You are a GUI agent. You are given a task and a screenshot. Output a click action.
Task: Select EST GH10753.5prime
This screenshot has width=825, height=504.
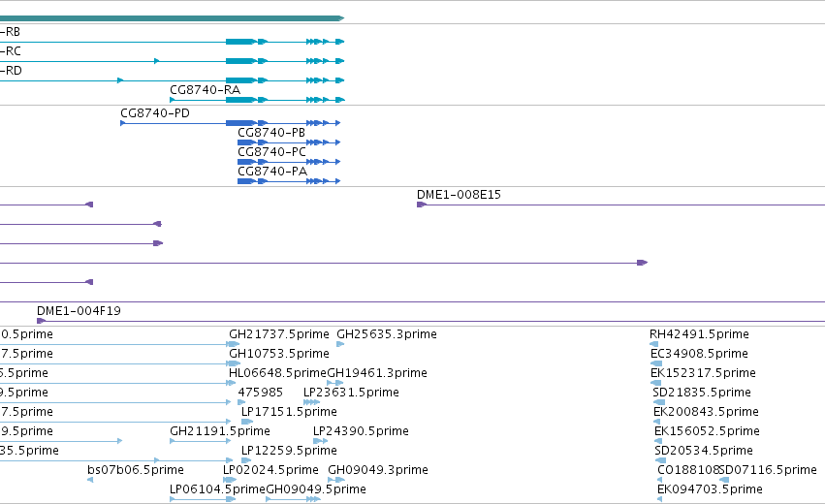[279, 354]
